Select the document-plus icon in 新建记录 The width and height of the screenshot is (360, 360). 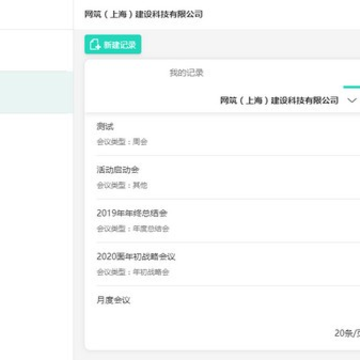click(x=95, y=44)
